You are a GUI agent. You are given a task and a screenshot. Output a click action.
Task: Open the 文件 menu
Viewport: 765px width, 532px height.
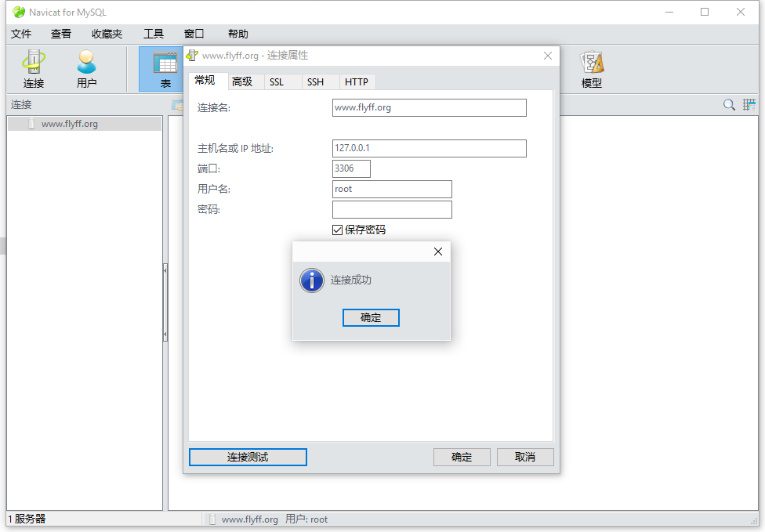pyautogui.click(x=21, y=34)
